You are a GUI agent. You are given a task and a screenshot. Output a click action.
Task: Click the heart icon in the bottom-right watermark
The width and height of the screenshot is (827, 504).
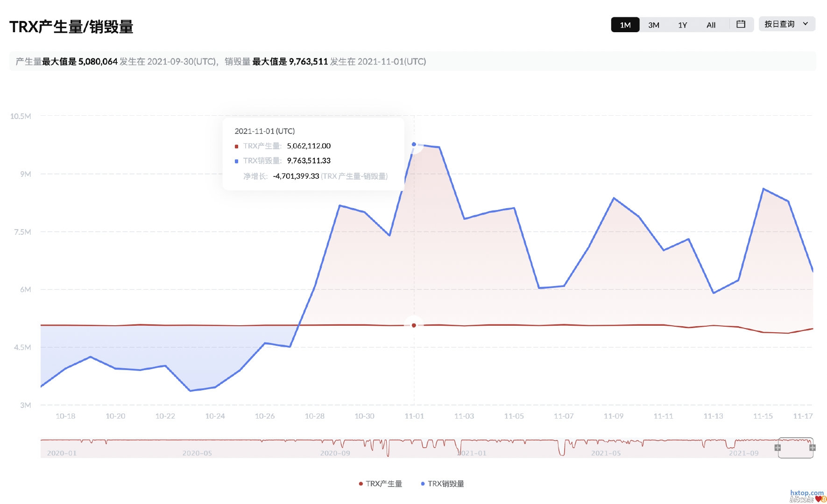point(818,499)
